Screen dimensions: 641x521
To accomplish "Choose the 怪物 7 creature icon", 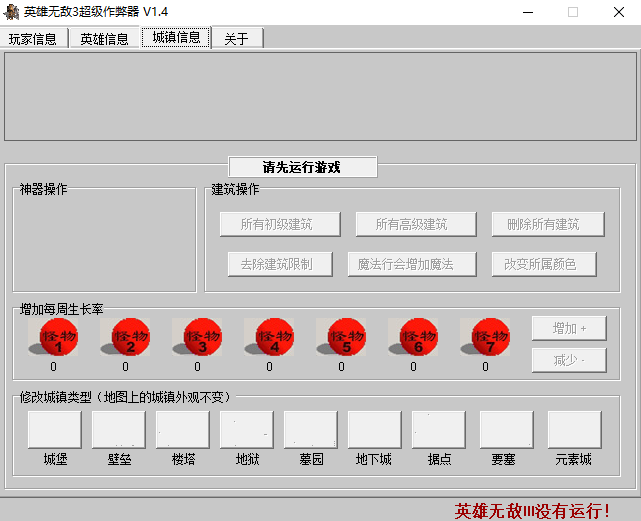I will click(x=484, y=337).
